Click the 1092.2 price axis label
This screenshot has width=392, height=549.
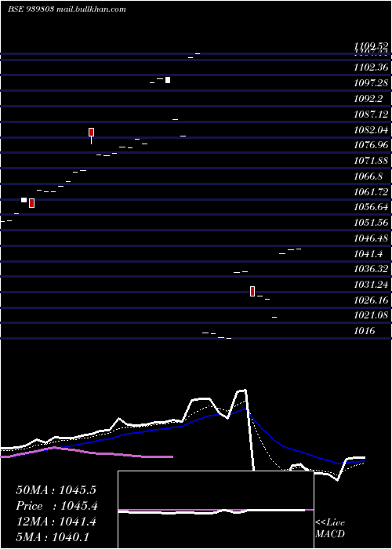point(368,99)
